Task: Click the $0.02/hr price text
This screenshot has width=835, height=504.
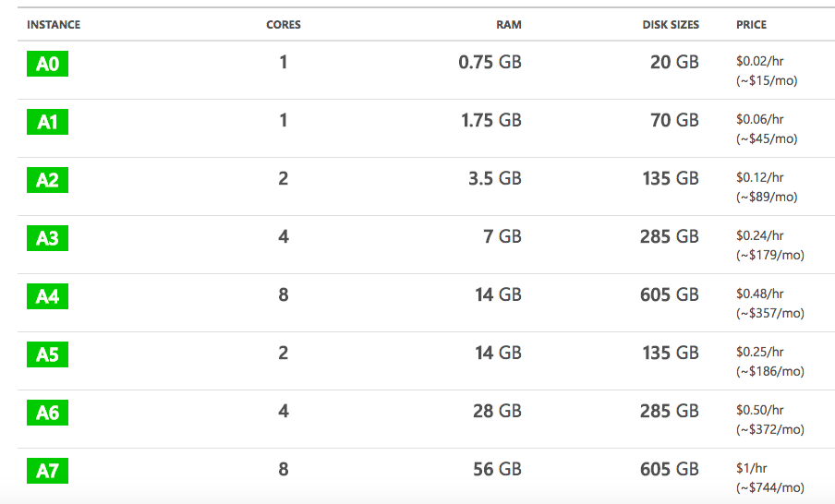Action: click(x=759, y=61)
